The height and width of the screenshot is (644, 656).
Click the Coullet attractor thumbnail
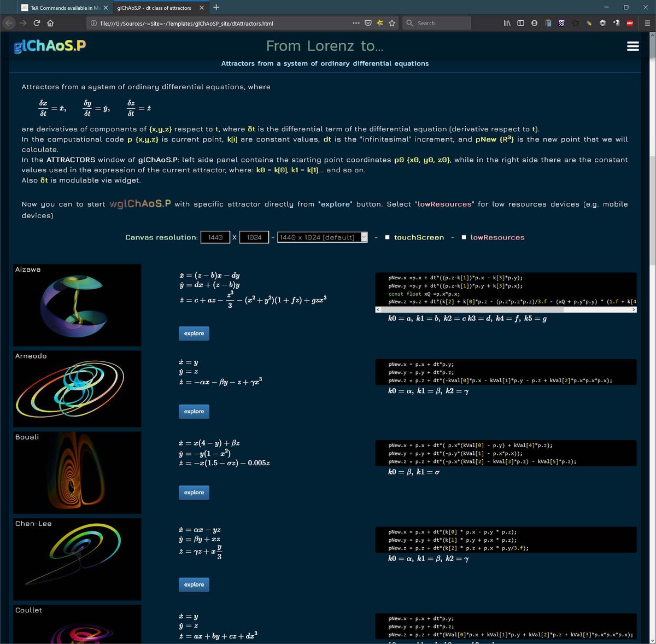[77, 624]
